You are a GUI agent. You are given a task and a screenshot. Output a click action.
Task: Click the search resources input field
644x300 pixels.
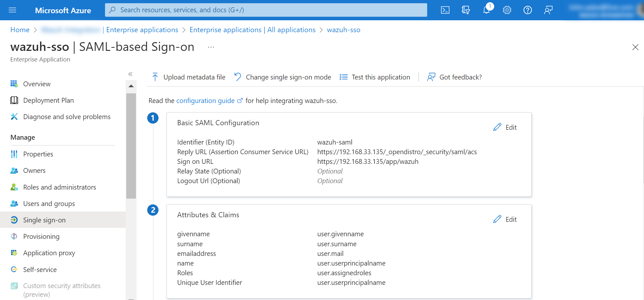[x=266, y=10]
